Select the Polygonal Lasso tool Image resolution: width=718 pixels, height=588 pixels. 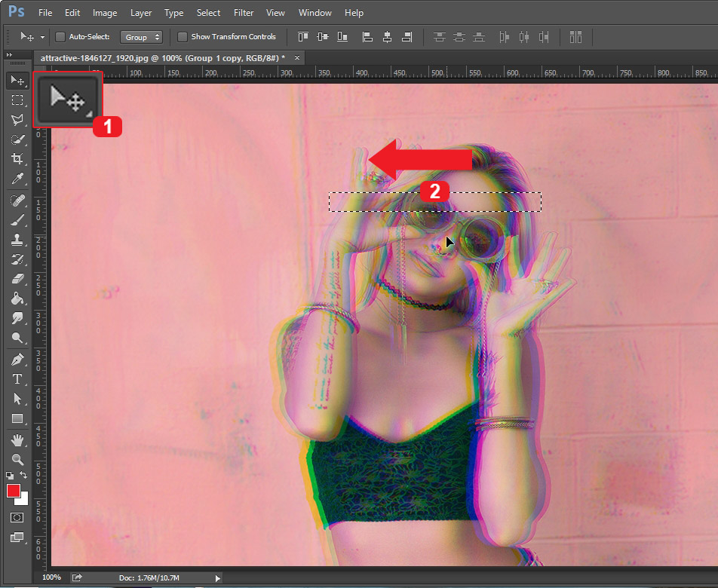point(17,120)
